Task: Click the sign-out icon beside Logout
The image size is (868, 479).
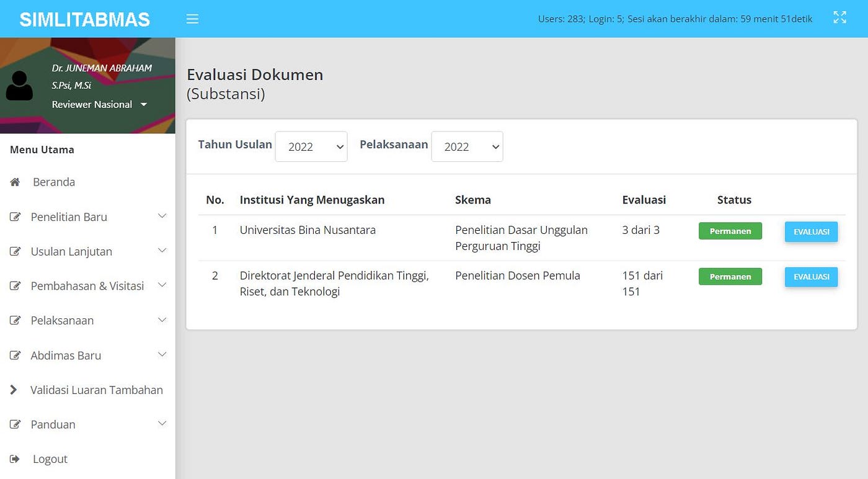Action: 15,459
